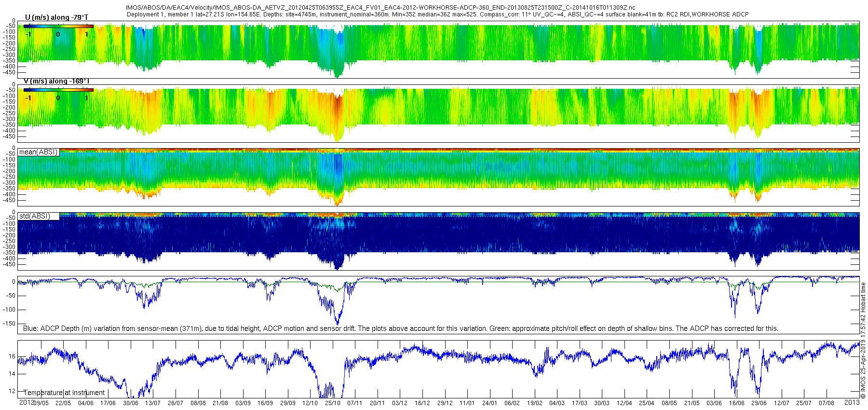Image resolution: width=868 pixels, height=410 pixels.
Task: Click the '12' tick on temperature axis
Action: pyautogui.click(x=12, y=391)
